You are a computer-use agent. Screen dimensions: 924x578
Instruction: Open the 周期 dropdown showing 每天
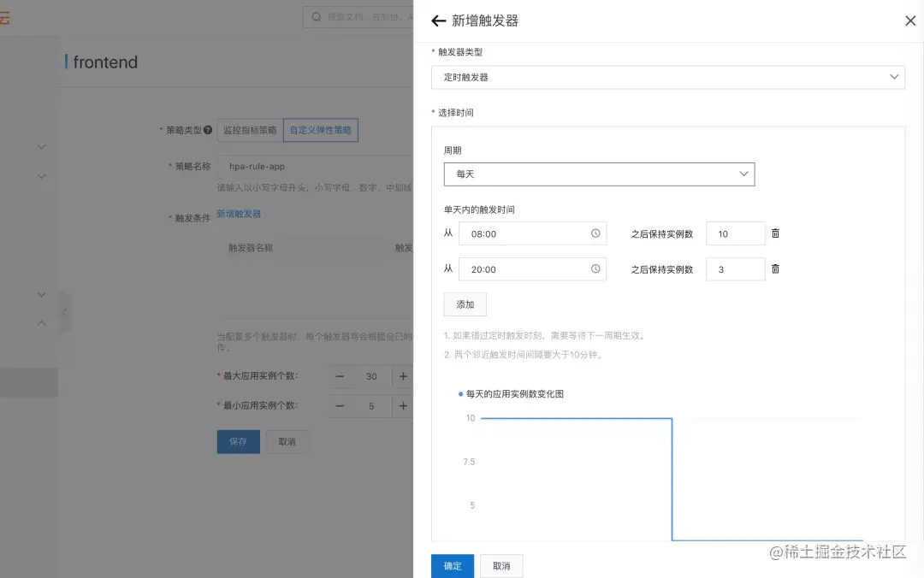[599, 174]
